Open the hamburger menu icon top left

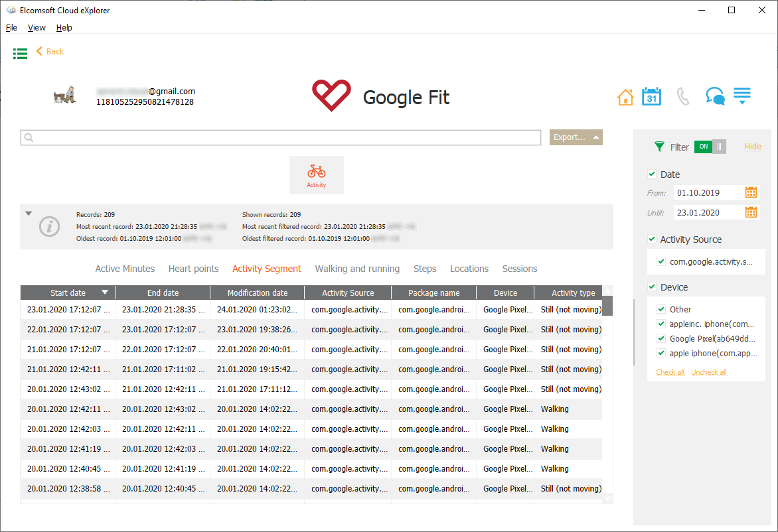coord(20,54)
